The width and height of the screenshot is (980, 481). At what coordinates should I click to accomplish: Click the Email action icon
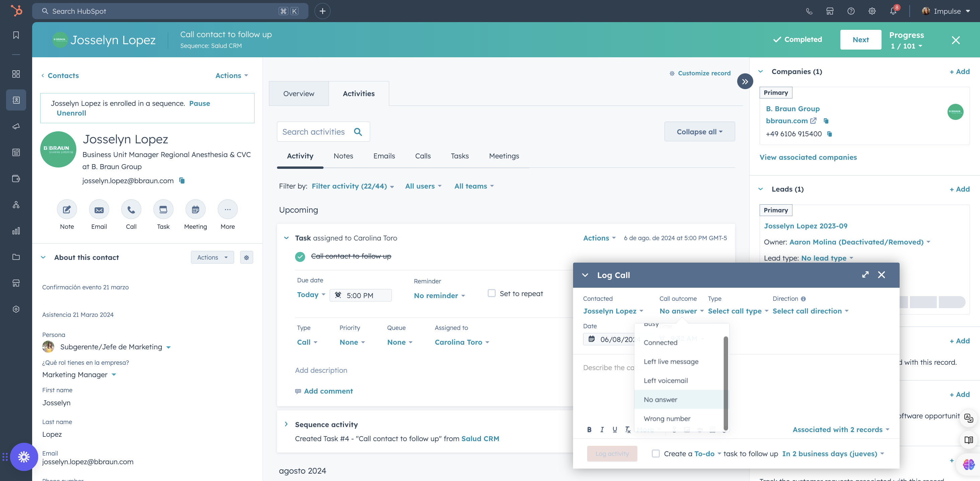99,209
